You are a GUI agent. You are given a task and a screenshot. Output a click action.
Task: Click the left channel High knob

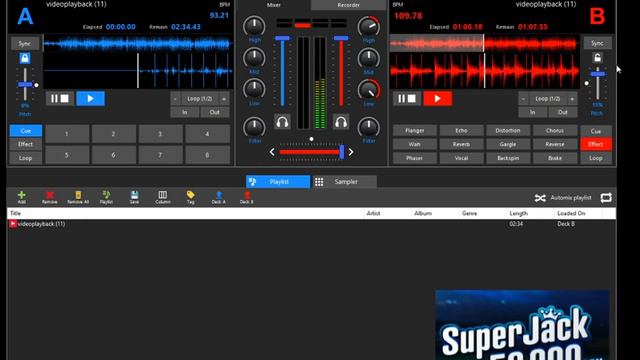coord(254,26)
